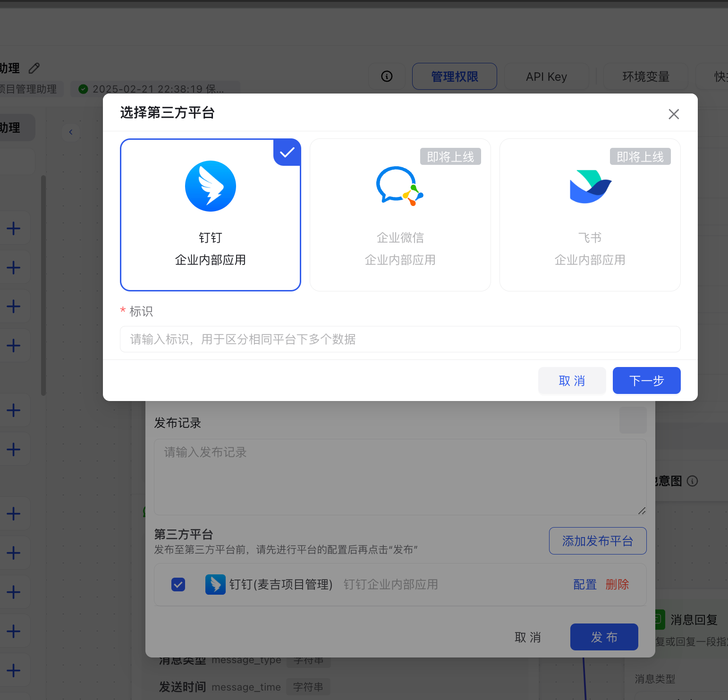This screenshot has height=700, width=728.
Task: Click the green saved-status check icon
Action: tap(83, 89)
